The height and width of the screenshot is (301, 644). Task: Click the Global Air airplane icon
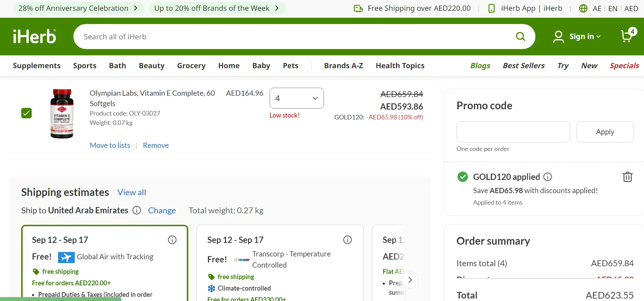[x=66, y=257]
